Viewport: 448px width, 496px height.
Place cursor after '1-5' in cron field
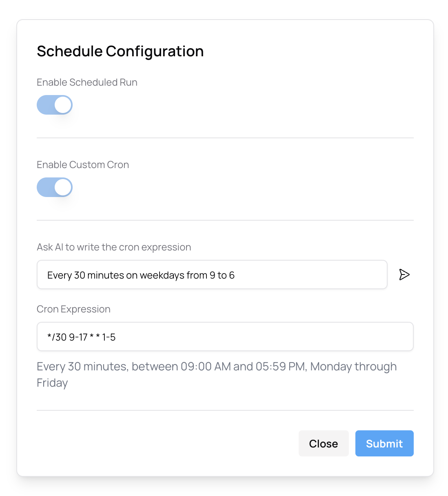coord(116,337)
